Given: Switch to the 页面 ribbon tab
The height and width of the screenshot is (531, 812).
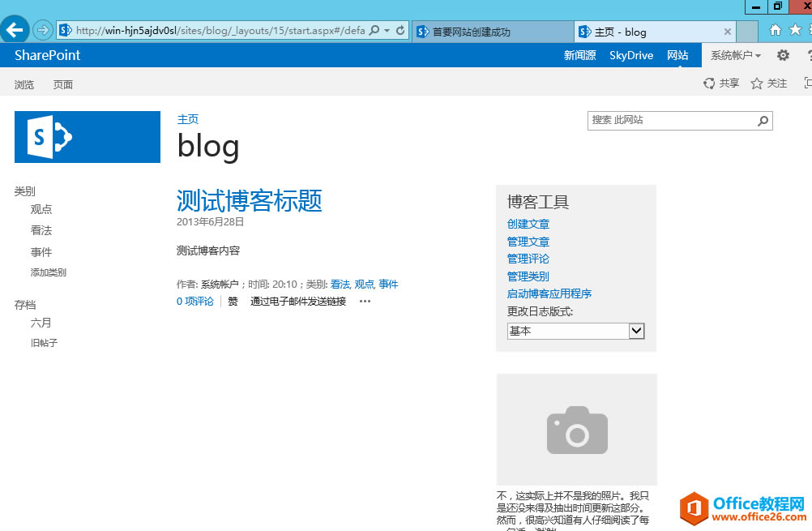Looking at the screenshot, I should click(x=62, y=84).
